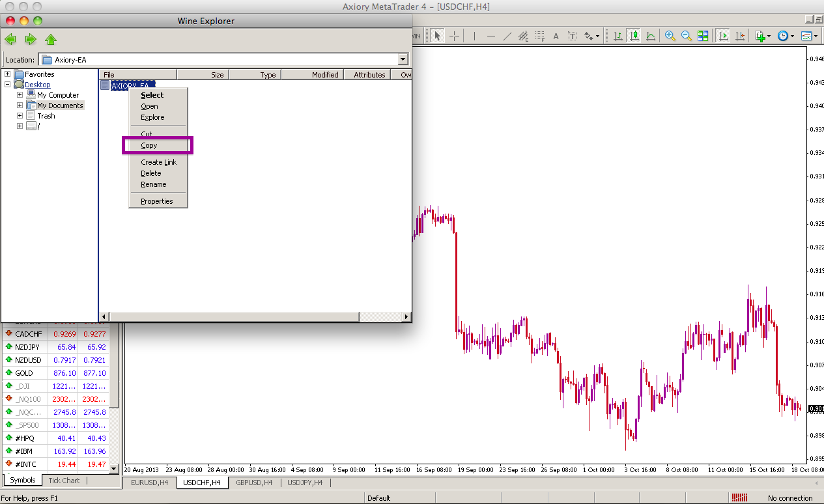Image resolution: width=824 pixels, height=504 pixels.
Task: Choose Copy in the context menu
Action: tap(158, 145)
